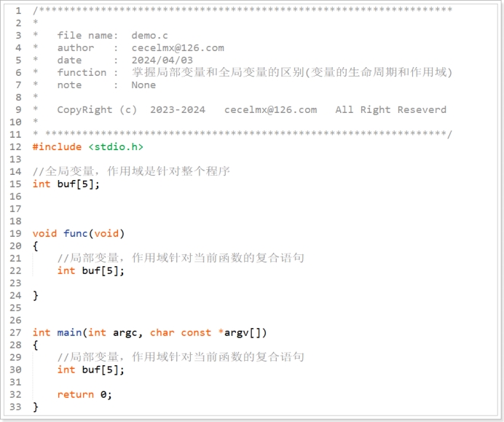Select the date 2024/04/03
504x422 pixels.
tap(162, 60)
